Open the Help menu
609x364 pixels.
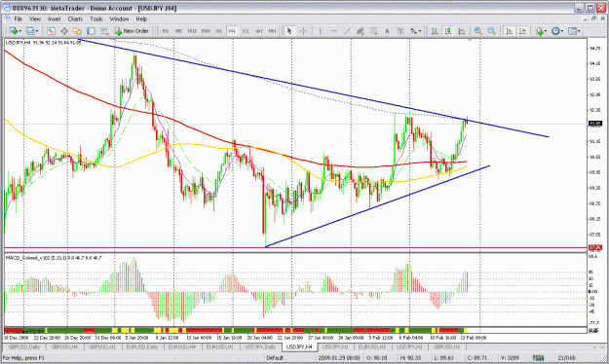pyautogui.click(x=141, y=18)
